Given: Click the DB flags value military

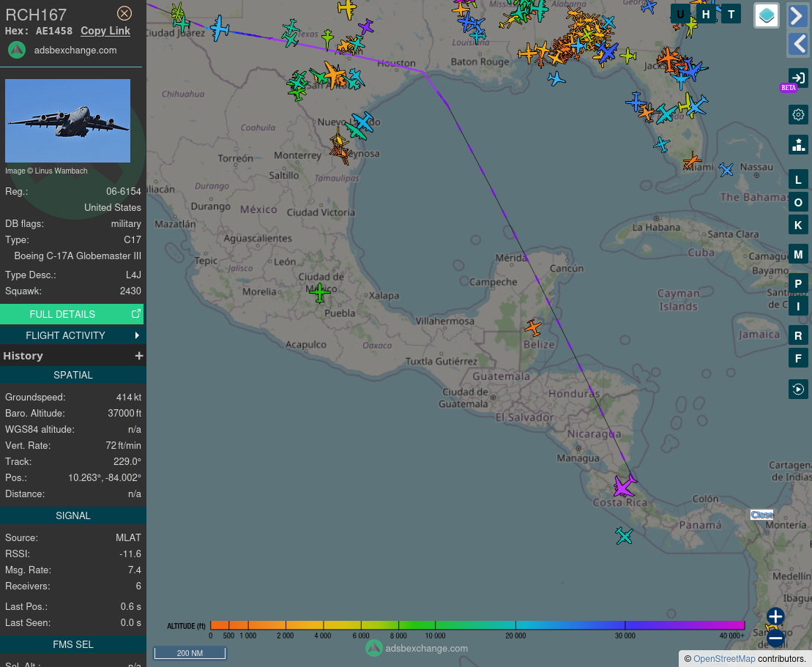Looking at the screenshot, I should (x=126, y=224).
